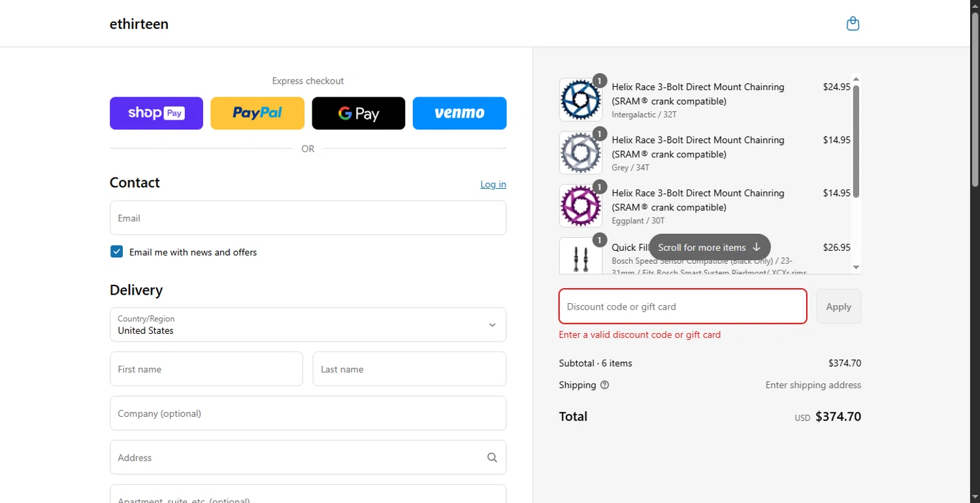The width and height of the screenshot is (980, 503).
Task: Pay with PayPal express button
Action: (x=257, y=113)
